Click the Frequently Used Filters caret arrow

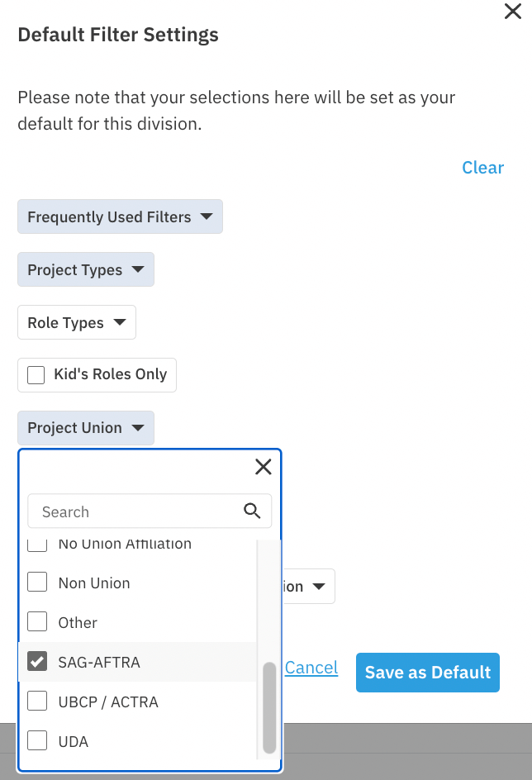coord(207,216)
